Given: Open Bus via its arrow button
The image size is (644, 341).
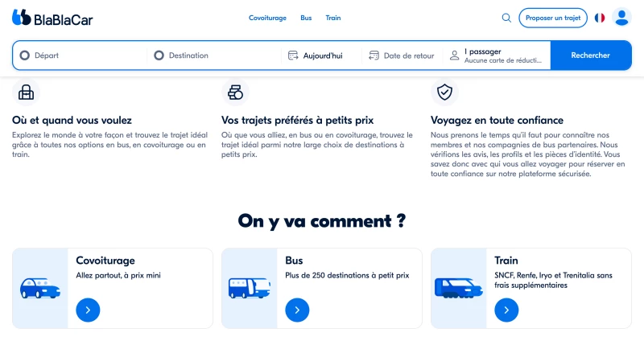Looking at the screenshot, I should click(297, 310).
